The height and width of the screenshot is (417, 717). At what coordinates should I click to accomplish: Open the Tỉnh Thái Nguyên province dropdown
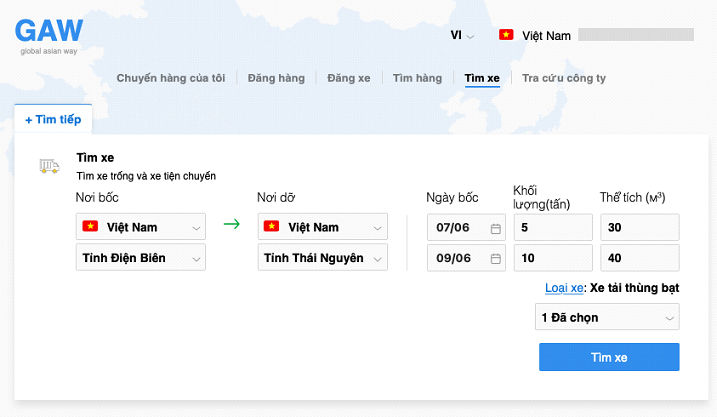click(x=323, y=258)
